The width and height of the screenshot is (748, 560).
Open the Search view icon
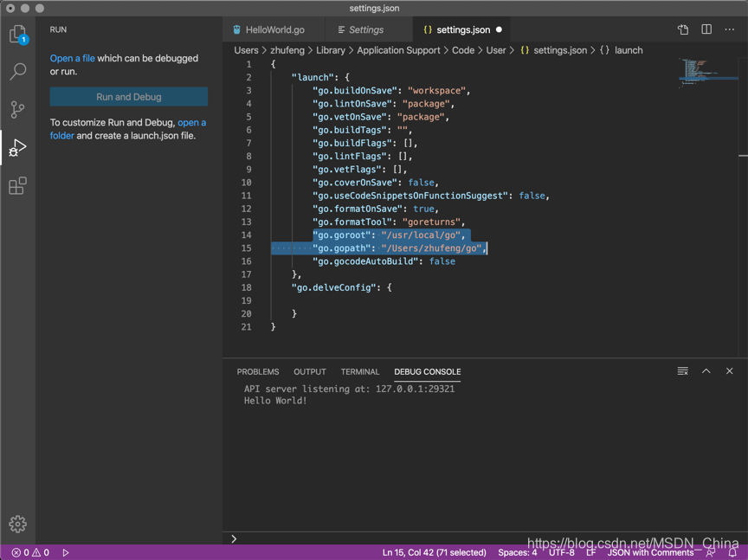point(17,72)
